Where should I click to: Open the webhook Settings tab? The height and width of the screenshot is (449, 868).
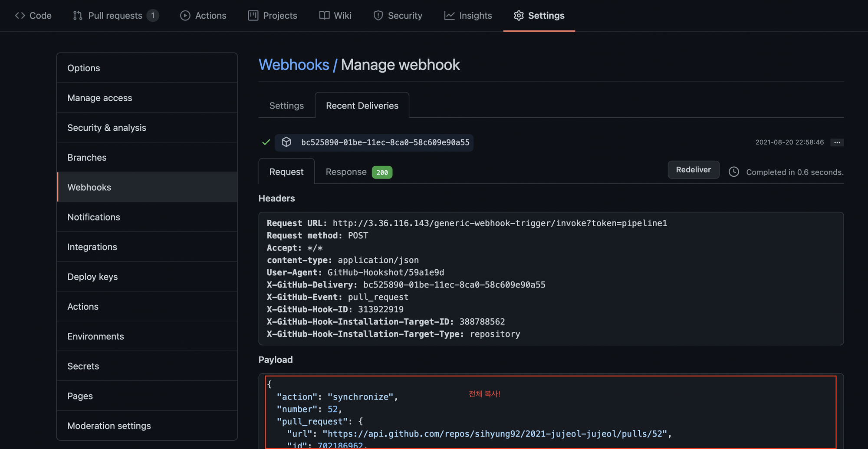(286, 106)
